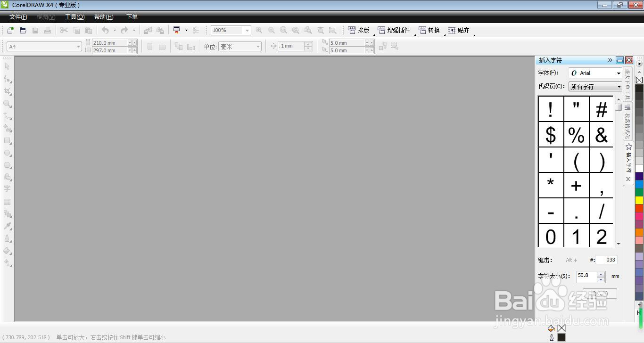
Task: Click the Zoom Out magnifier icon
Action: (271, 30)
